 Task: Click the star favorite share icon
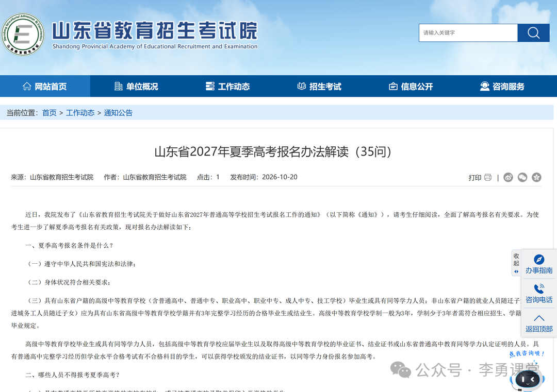pos(536,177)
